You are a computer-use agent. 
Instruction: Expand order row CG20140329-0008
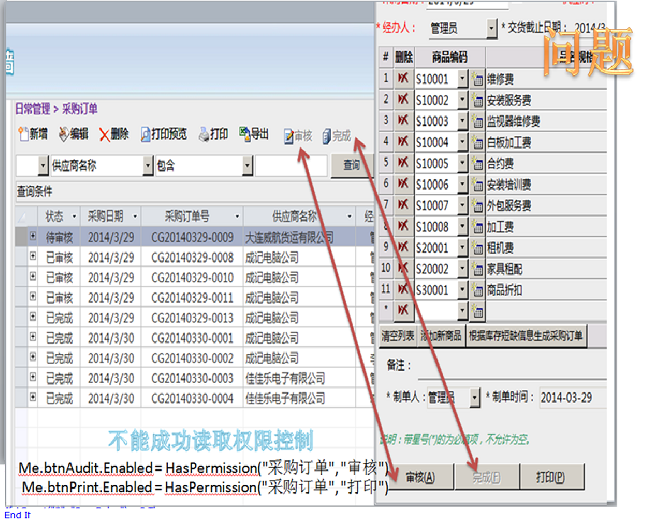pyautogui.click(x=33, y=256)
